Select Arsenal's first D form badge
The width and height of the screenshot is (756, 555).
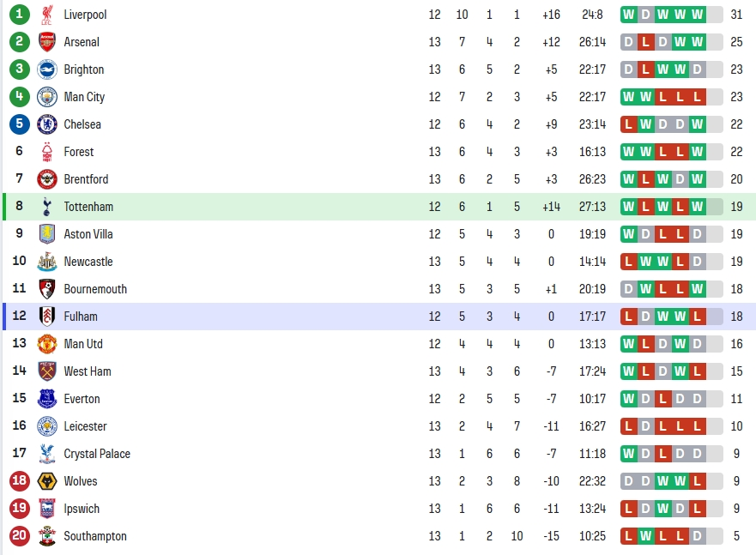click(x=628, y=42)
